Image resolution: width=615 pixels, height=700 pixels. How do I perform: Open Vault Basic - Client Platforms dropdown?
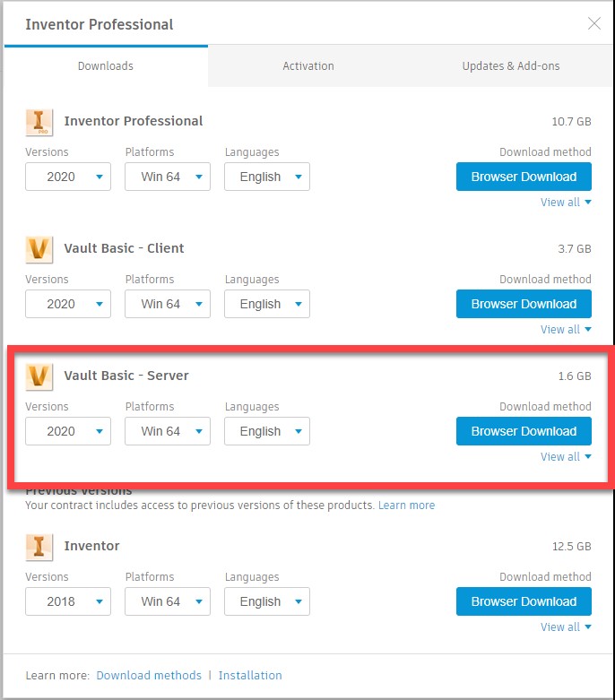pos(168,304)
